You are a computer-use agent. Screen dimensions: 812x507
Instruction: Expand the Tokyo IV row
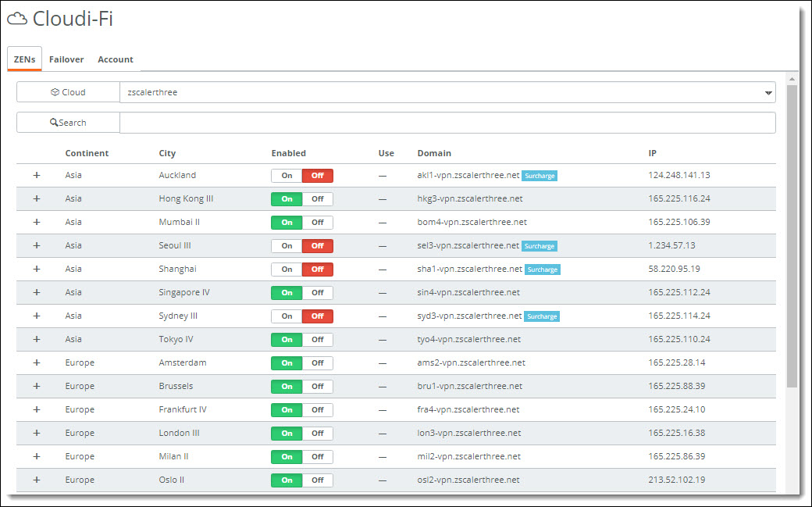click(x=37, y=339)
